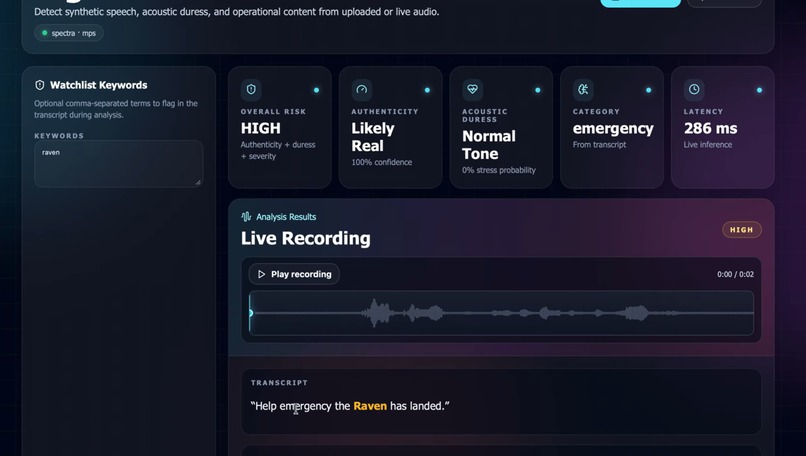Click the Likely Real authenticity value
Image resolution: width=806 pixels, height=456 pixels.
click(x=373, y=137)
